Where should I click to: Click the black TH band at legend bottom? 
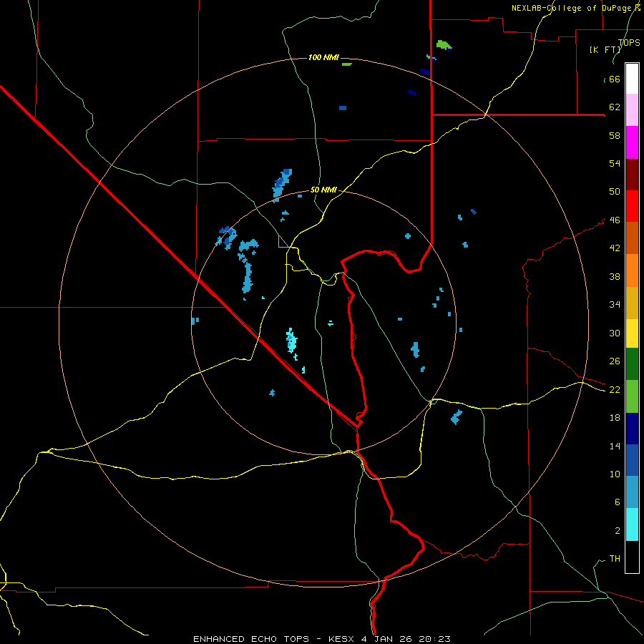pyautogui.click(x=632, y=557)
